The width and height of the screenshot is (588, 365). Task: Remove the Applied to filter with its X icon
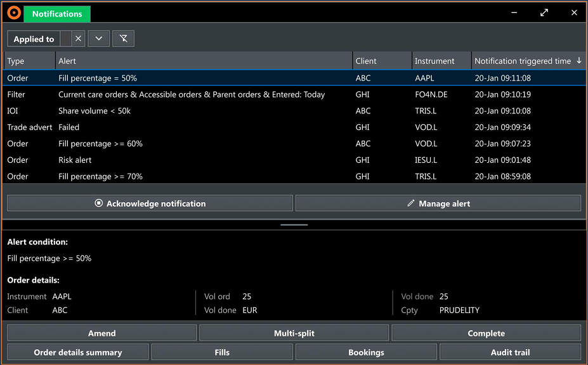click(x=78, y=38)
